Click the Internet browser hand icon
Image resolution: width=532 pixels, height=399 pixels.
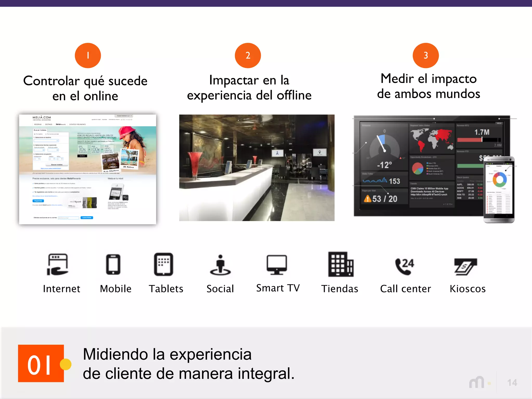[x=57, y=264]
